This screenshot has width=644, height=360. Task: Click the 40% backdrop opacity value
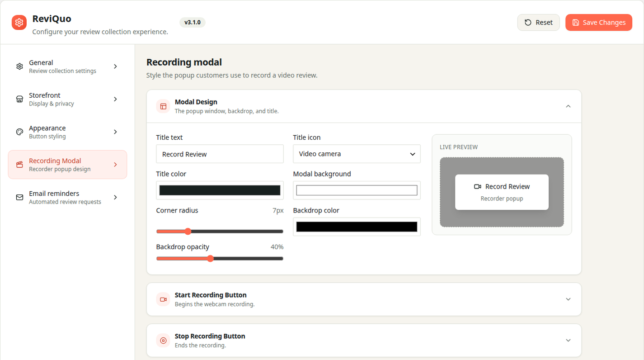(x=277, y=247)
